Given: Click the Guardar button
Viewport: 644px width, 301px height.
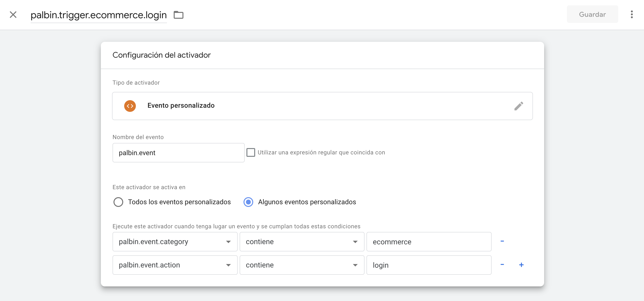Looking at the screenshot, I should [x=592, y=14].
